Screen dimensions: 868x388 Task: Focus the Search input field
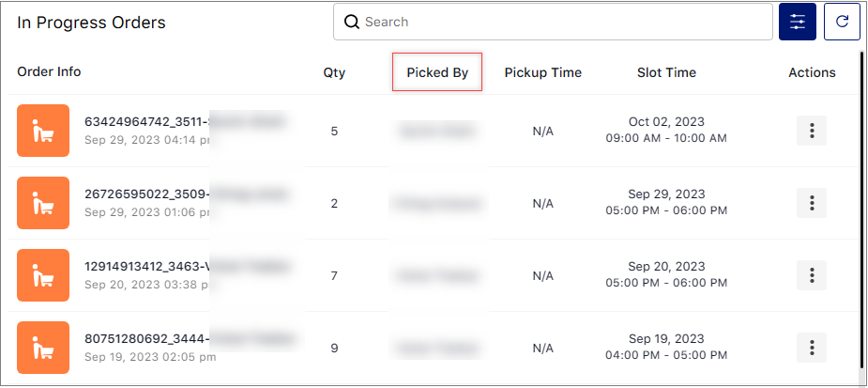point(553,22)
